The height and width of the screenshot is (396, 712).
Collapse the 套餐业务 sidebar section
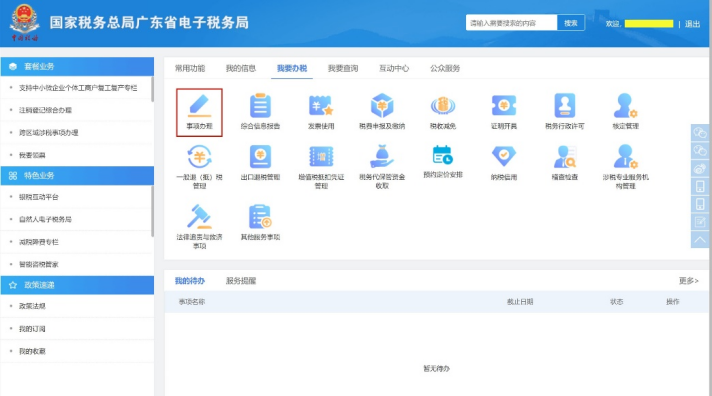(77, 66)
